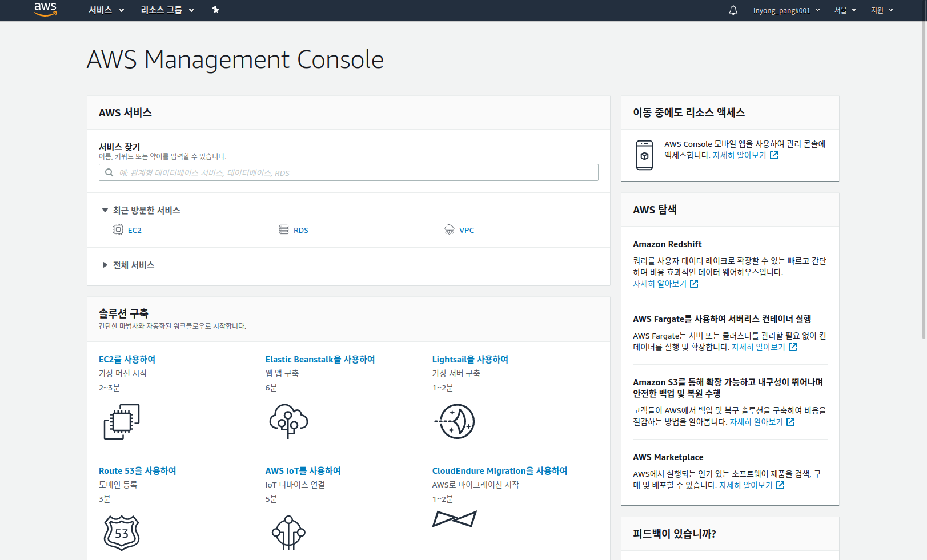Image resolution: width=927 pixels, height=560 pixels.
Task: Click the CloudEndure Migration icon
Action: coord(454,519)
